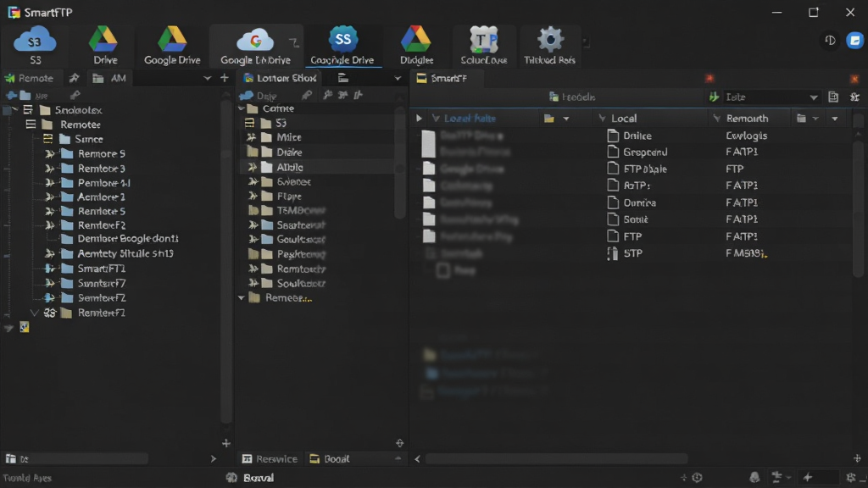Viewport: 868px width, 488px height.
Task: Tick the blurred checkbox under the local file list
Action: click(x=442, y=270)
